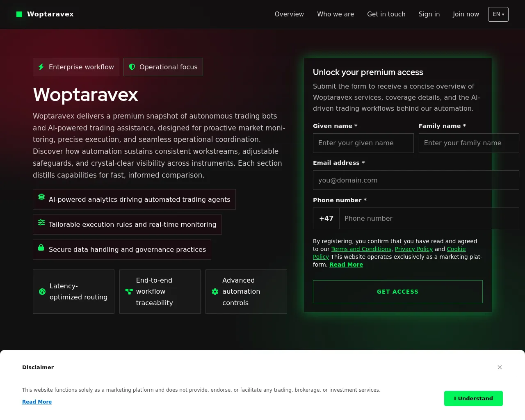525x420 pixels.
Task: Click Read More in the registration form
Action: click(x=346, y=265)
